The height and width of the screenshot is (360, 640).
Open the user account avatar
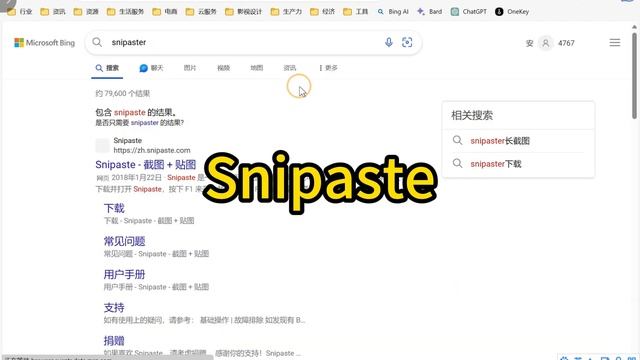point(545,43)
